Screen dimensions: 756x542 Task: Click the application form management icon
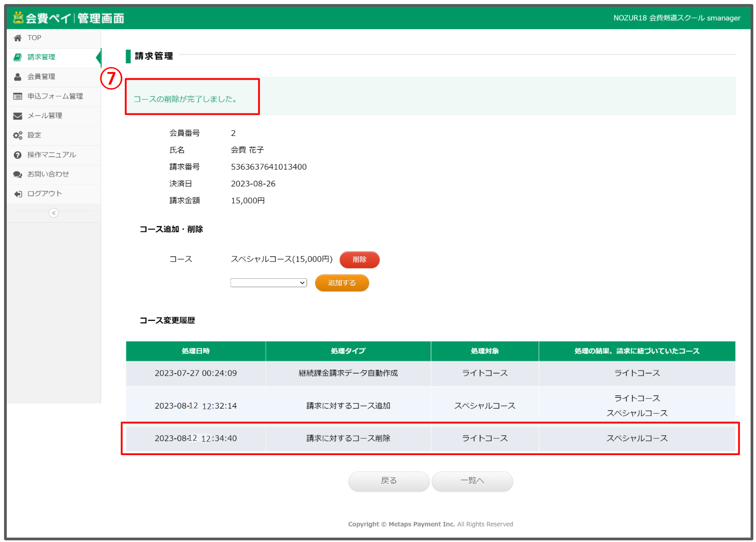pos(18,96)
